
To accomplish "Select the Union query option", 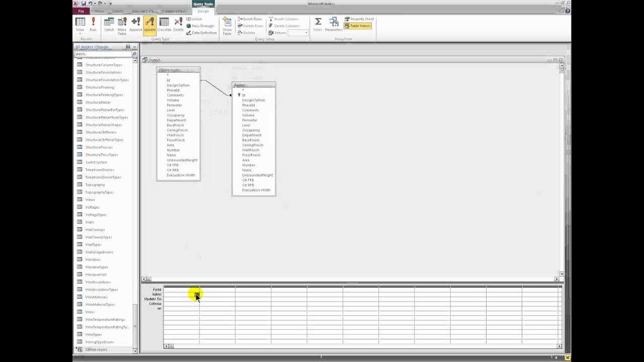I will [194, 19].
